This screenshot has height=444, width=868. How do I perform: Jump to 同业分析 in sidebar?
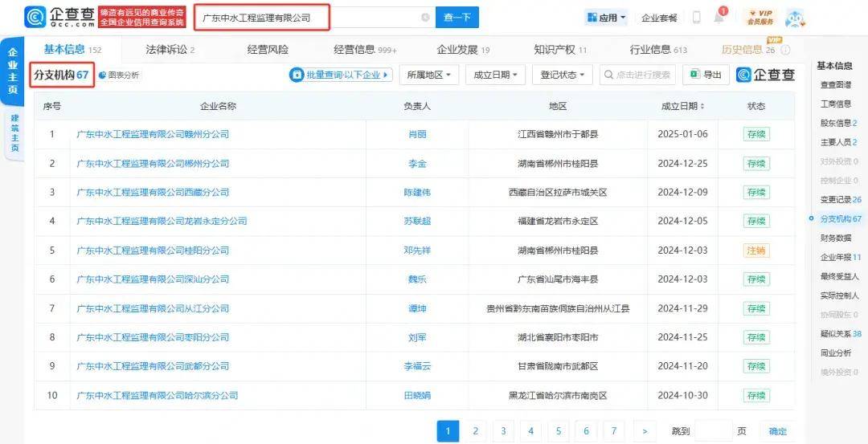pos(835,352)
